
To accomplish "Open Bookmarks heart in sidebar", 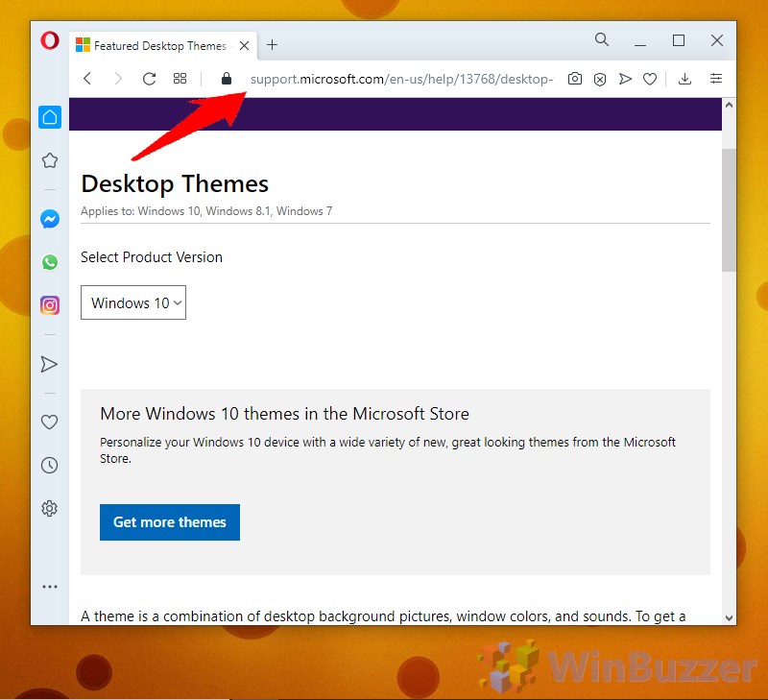I will pos(50,422).
